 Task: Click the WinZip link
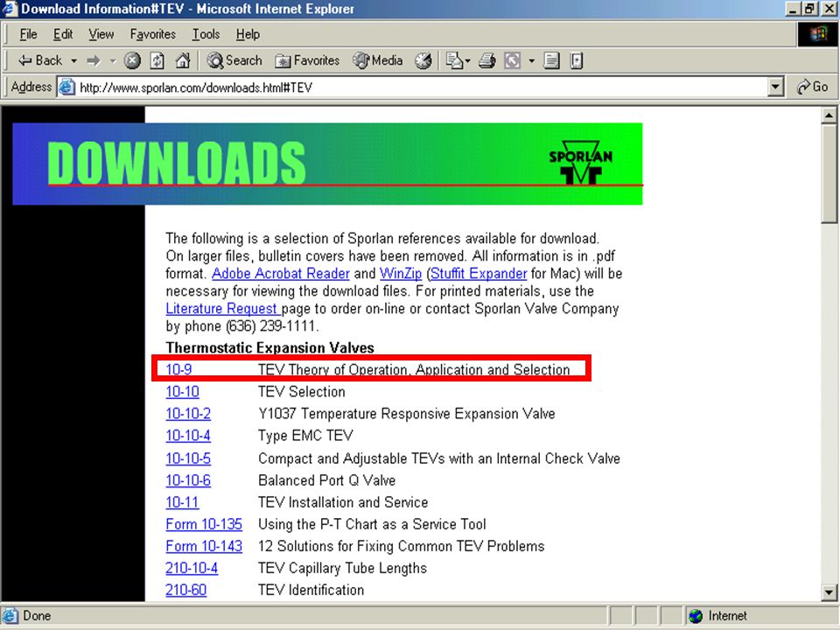click(401, 273)
